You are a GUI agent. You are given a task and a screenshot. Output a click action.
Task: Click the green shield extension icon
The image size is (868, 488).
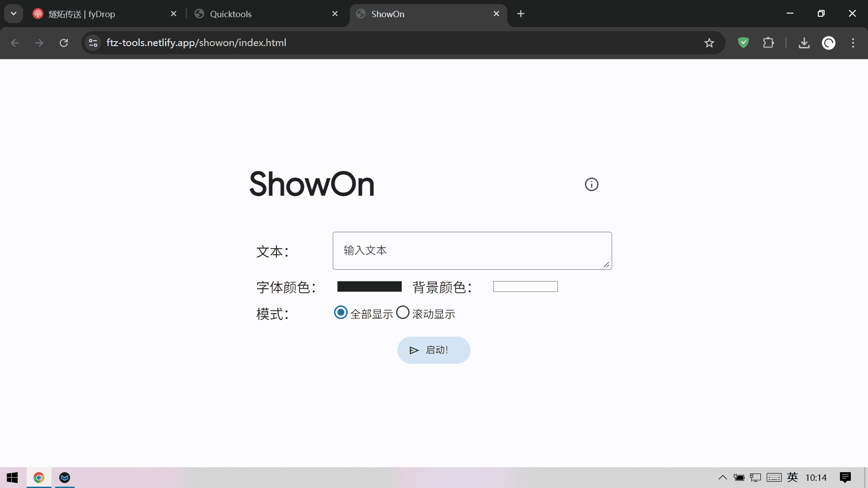(x=743, y=43)
